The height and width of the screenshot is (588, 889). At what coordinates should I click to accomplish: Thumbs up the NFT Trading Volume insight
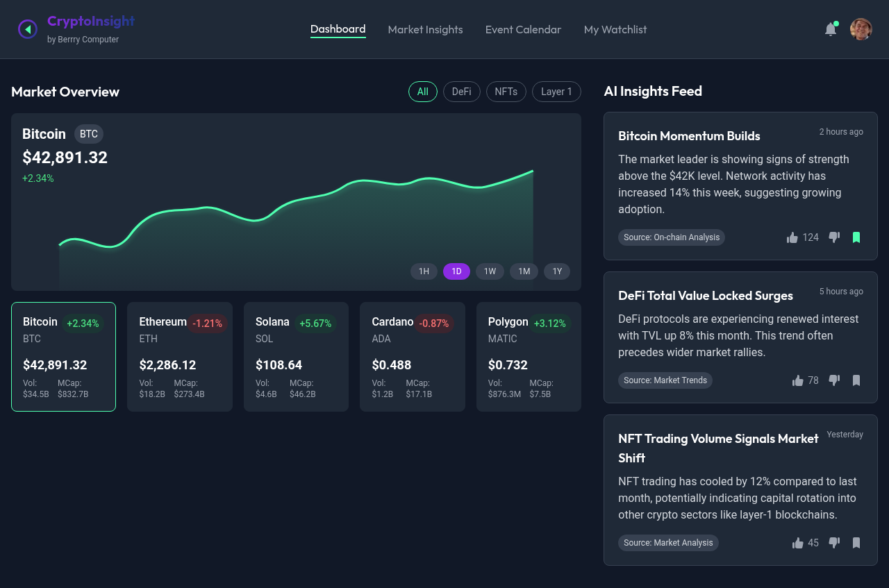coord(797,542)
